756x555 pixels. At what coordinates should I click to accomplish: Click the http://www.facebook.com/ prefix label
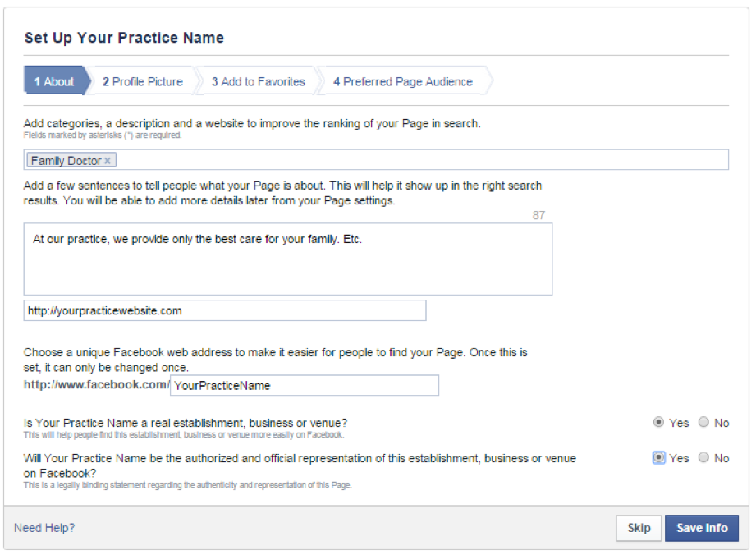pyautogui.click(x=96, y=385)
